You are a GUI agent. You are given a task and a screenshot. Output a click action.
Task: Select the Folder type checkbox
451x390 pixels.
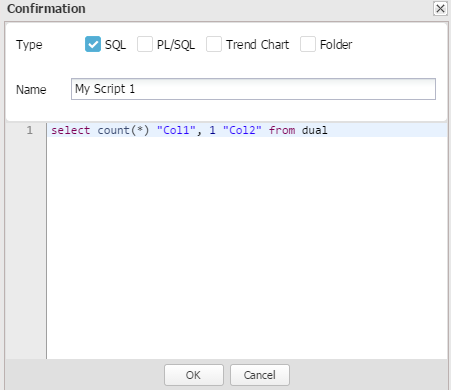308,44
